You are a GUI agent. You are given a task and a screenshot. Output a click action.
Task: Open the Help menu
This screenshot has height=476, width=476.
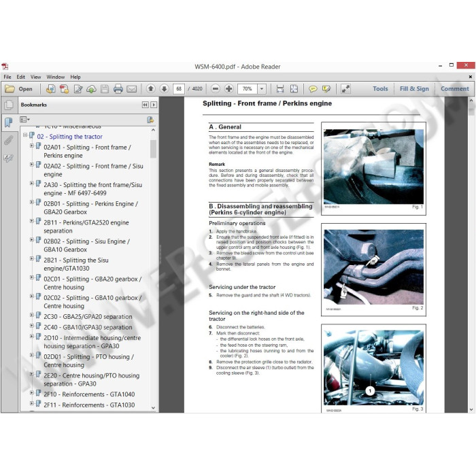[75, 77]
